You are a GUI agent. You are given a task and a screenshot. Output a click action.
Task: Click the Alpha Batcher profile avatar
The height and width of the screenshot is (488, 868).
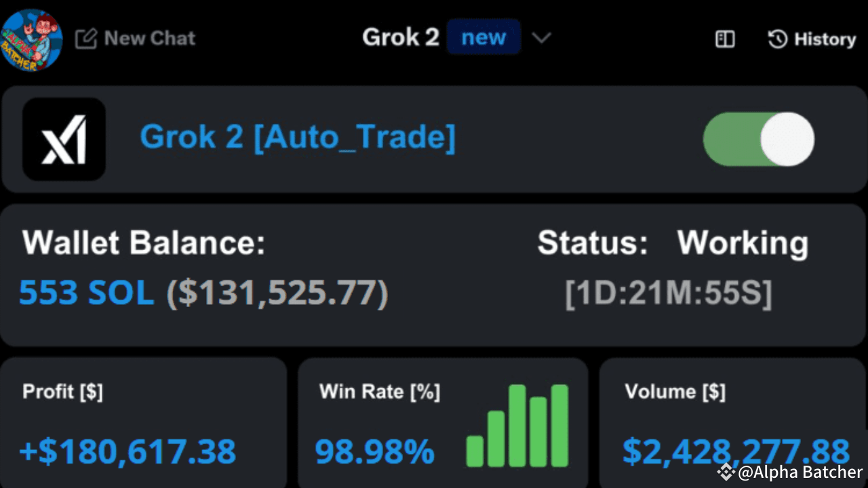tap(32, 39)
